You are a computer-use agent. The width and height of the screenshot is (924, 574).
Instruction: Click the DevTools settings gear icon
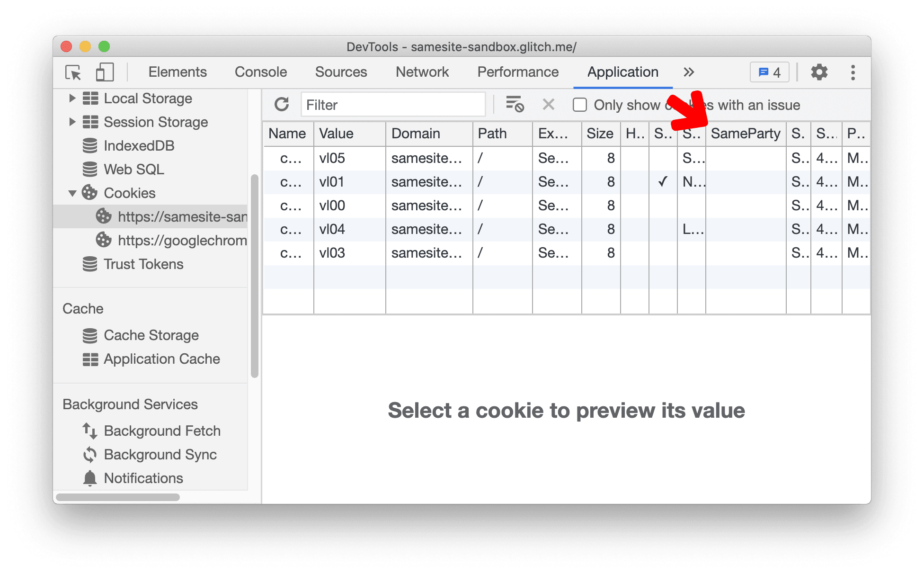point(819,72)
